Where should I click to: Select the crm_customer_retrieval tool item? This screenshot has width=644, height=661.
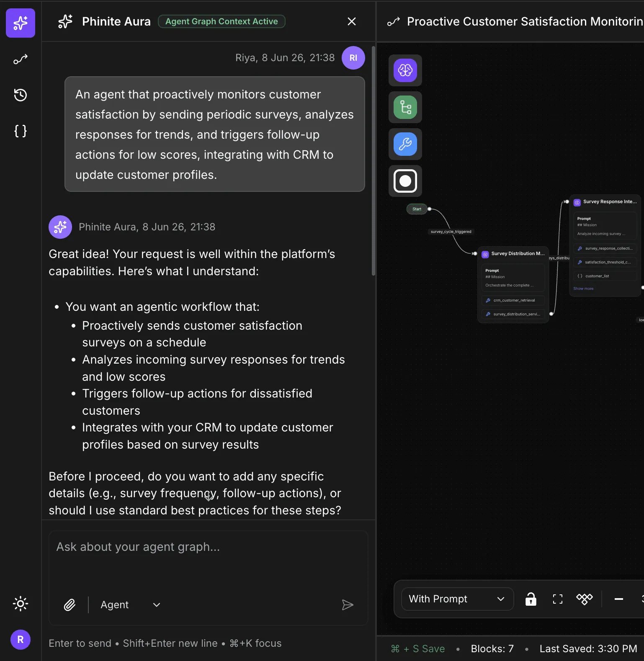(513, 300)
